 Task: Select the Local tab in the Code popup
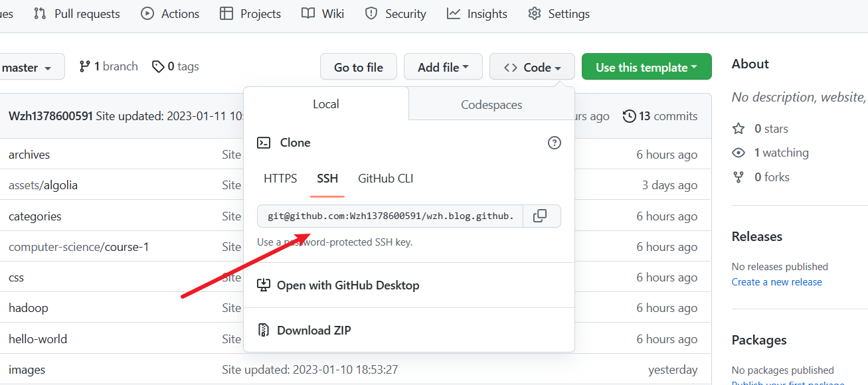pos(326,104)
